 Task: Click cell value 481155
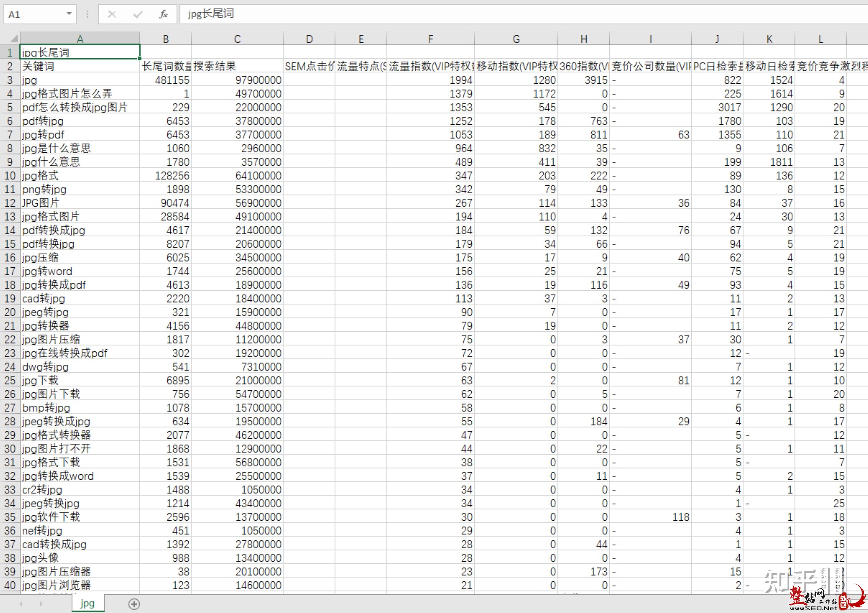coord(166,80)
